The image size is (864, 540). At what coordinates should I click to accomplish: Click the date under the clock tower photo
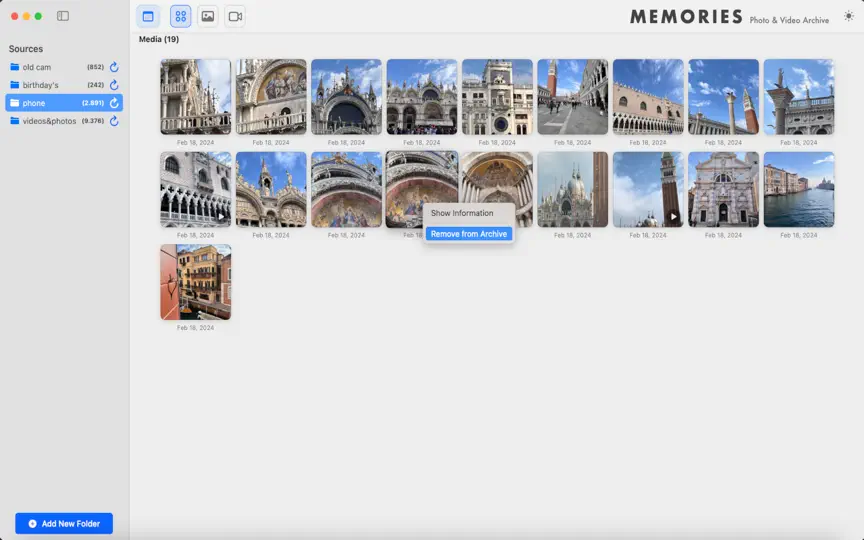[x=498, y=142]
